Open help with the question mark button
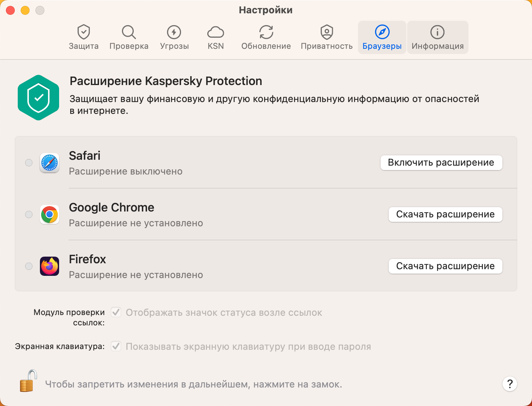 coord(510,384)
